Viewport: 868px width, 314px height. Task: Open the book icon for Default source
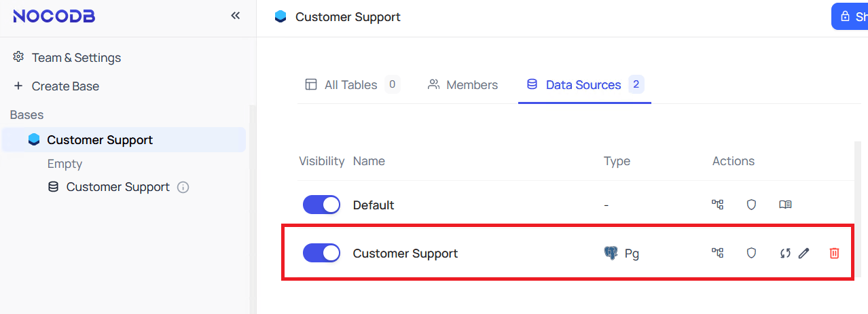pyautogui.click(x=785, y=205)
